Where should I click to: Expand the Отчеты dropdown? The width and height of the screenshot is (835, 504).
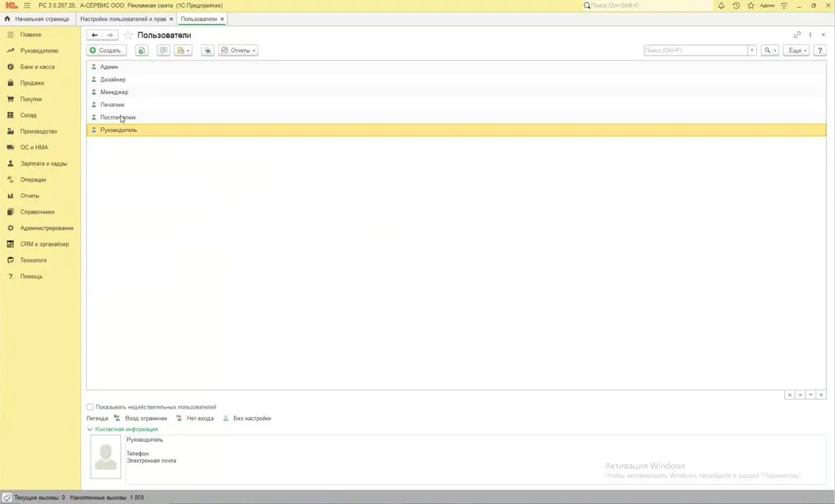click(238, 50)
